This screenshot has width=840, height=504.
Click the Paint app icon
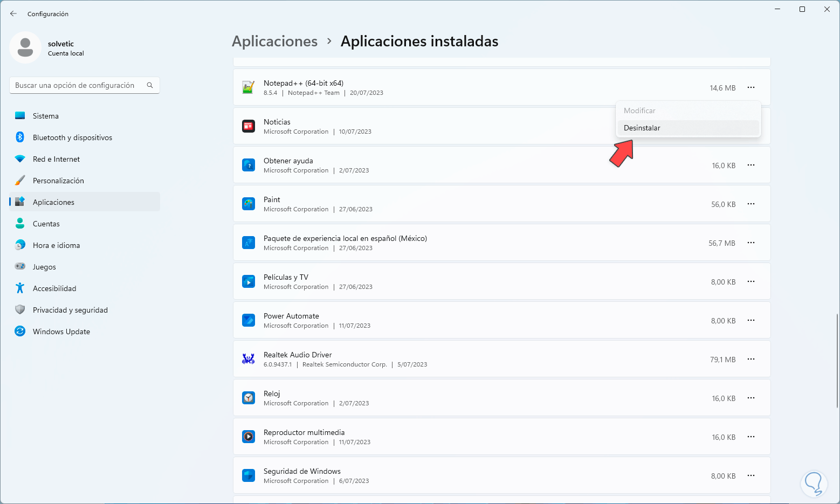pyautogui.click(x=248, y=204)
